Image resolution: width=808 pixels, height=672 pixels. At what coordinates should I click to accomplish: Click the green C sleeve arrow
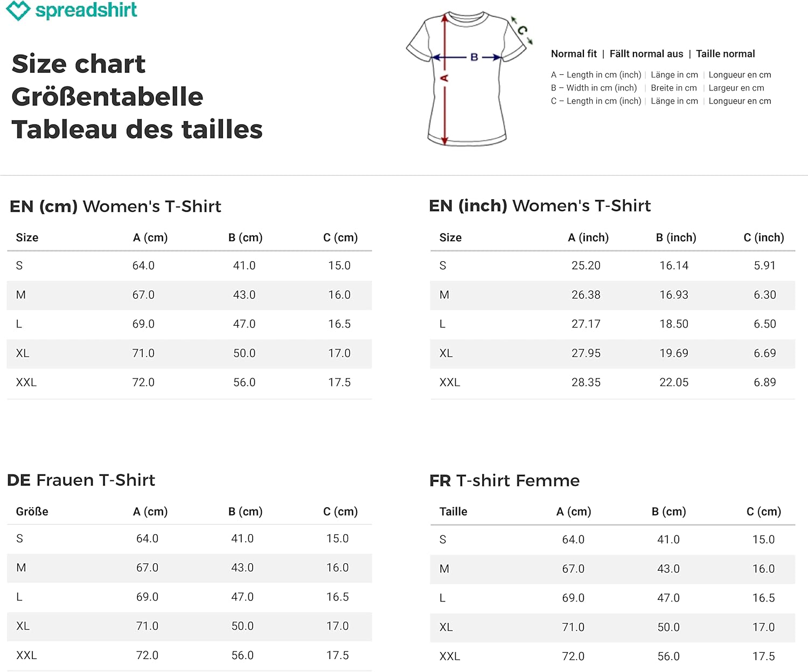[522, 30]
